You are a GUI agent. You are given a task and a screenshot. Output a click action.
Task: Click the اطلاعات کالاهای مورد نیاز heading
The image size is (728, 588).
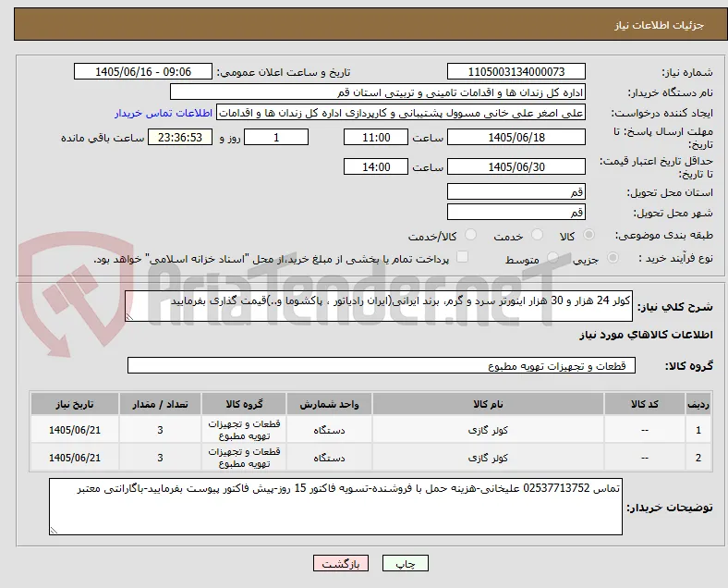(x=646, y=335)
